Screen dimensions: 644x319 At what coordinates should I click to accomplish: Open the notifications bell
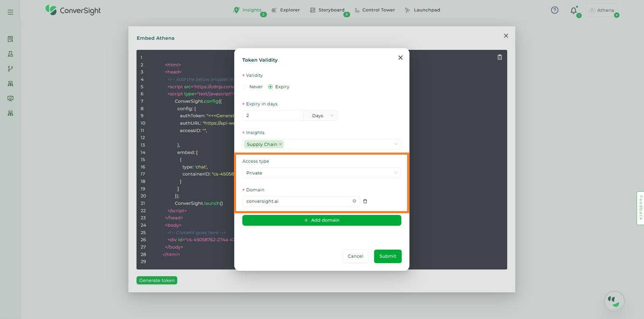[x=574, y=11]
